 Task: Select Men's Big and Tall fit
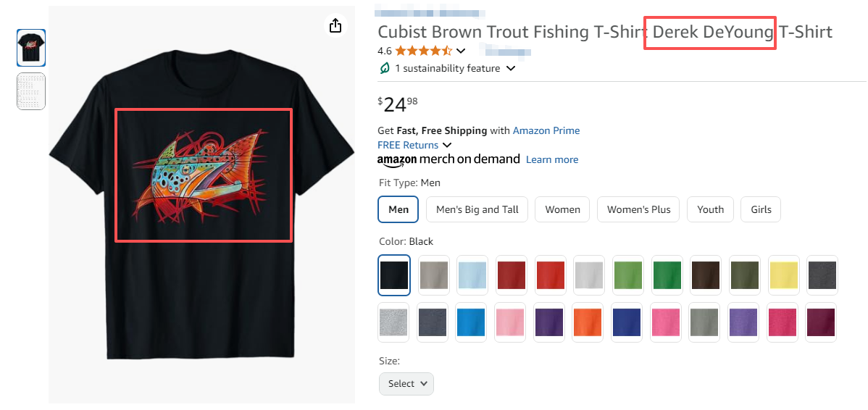(x=477, y=209)
